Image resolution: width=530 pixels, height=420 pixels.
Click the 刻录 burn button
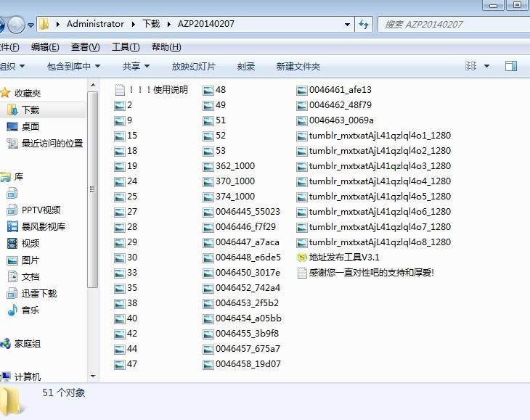pos(245,66)
